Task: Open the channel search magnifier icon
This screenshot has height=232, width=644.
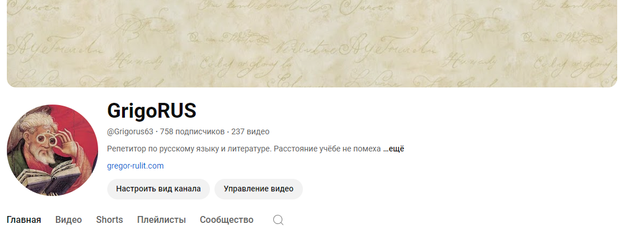Action: click(x=278, y=220)
